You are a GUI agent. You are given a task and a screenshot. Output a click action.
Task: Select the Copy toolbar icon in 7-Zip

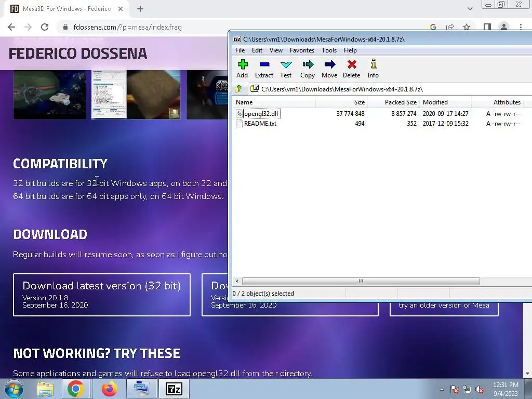308,69
